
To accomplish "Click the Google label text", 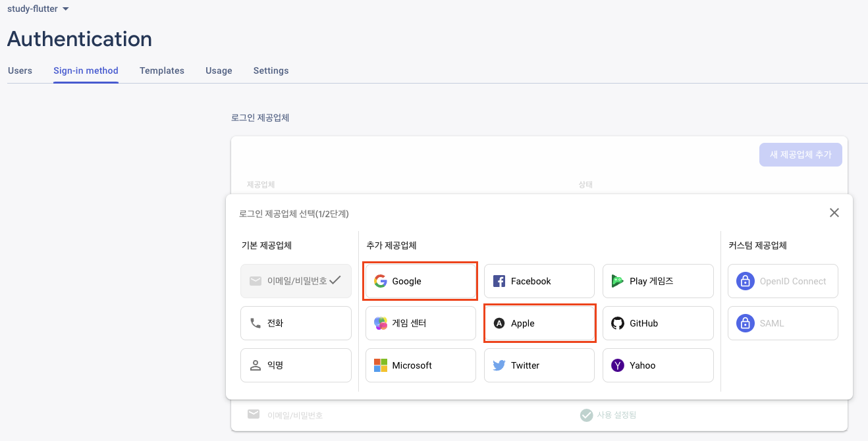I will 406,281.
